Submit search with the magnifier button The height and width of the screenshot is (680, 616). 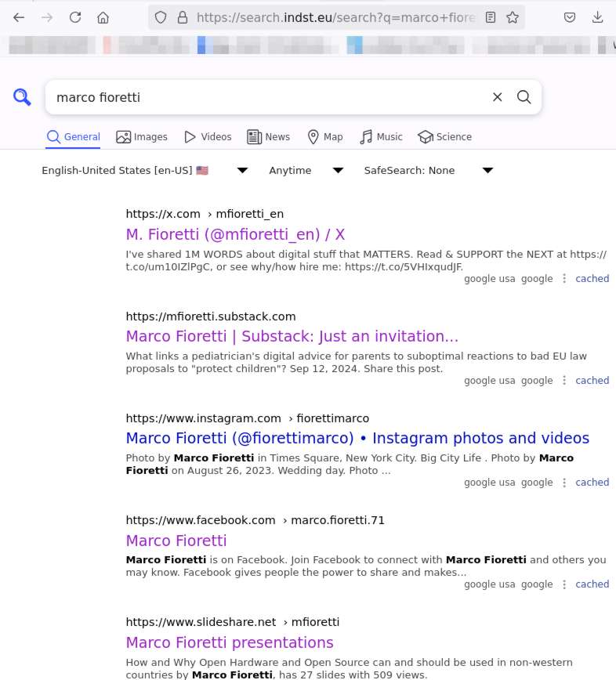coord(524,97)
